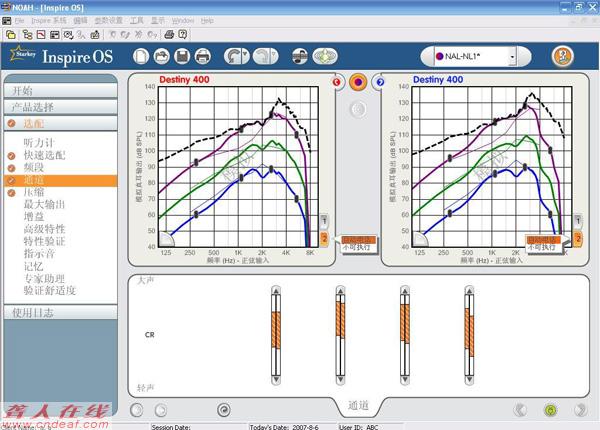This screenshot has height=430, width=600.
Task: Click the next-step arrow at bottom right
Action: coord(580,410)
